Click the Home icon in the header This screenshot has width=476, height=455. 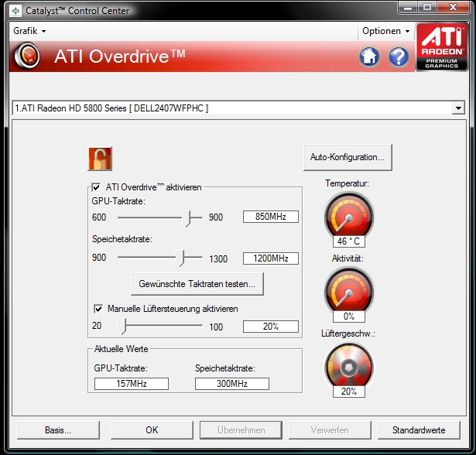pos(369,56)
